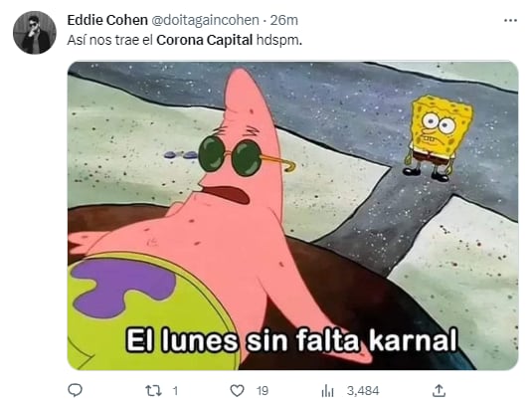Screen dimensions: 532x406
Task: Click the 3,484 views count
Action: (363, 391)
